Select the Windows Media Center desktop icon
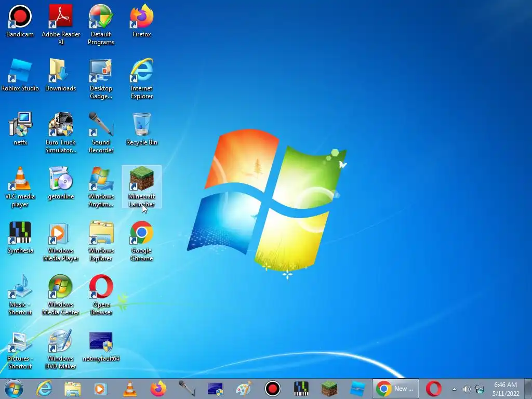The image size is (532, 399). [60, 295]
